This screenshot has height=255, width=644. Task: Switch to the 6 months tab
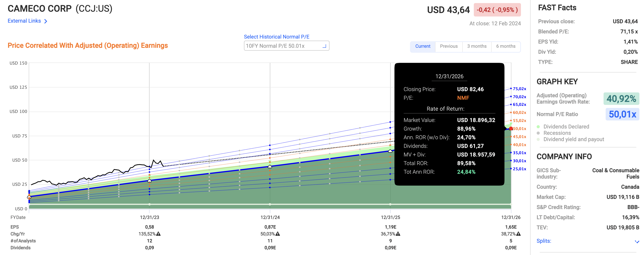506,46
